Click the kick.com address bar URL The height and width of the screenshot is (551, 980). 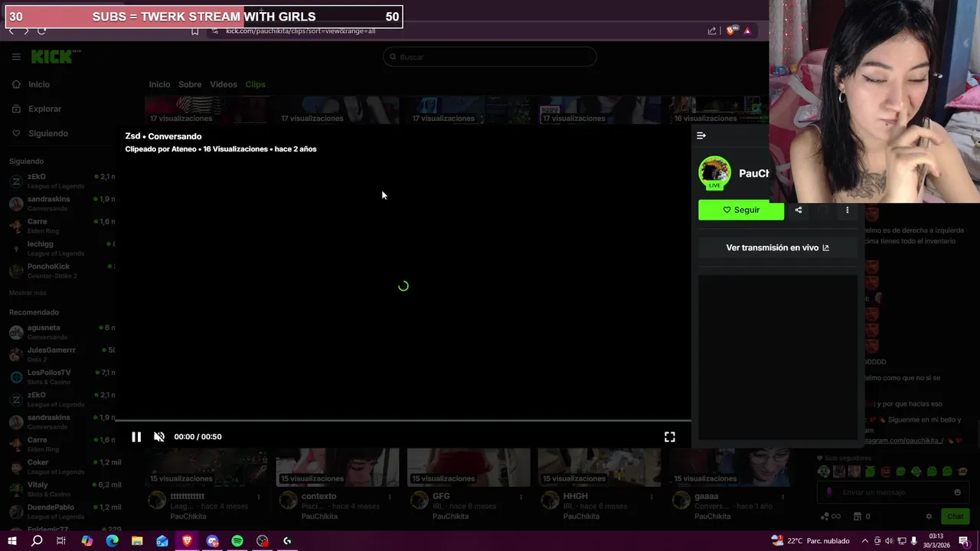300,31
